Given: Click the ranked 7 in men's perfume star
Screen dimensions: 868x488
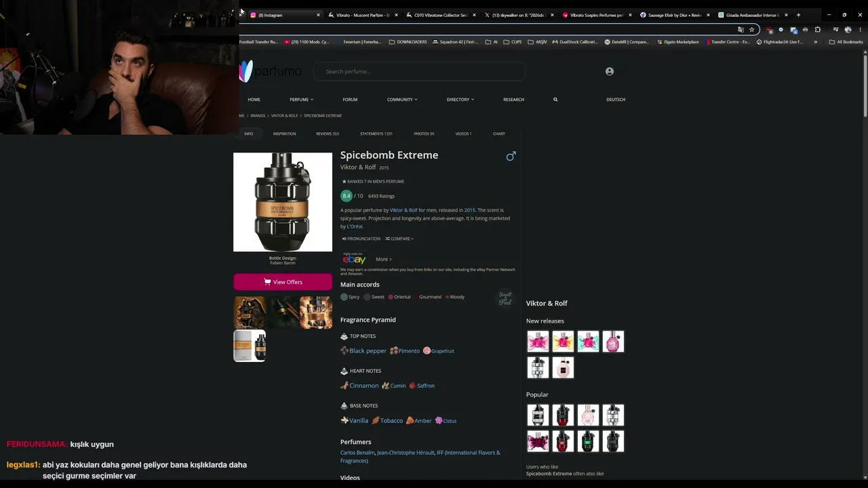Looking at the screenshot, I should 344,182.
